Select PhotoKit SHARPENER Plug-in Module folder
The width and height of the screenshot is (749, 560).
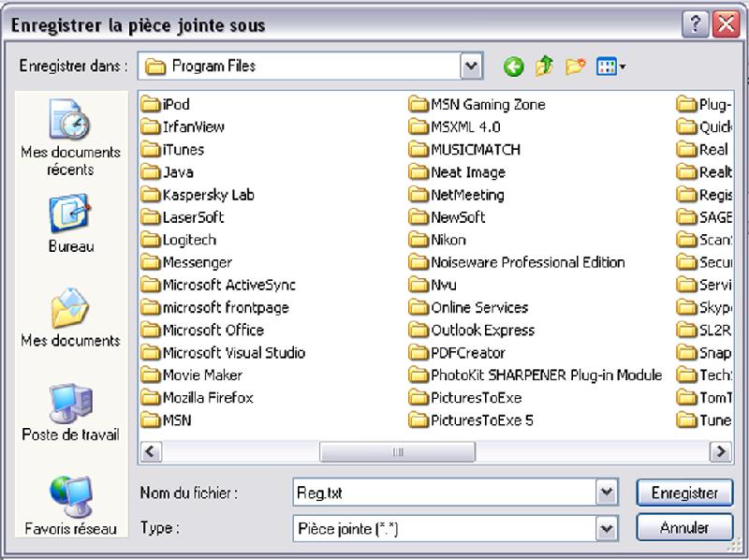(547, 376)
